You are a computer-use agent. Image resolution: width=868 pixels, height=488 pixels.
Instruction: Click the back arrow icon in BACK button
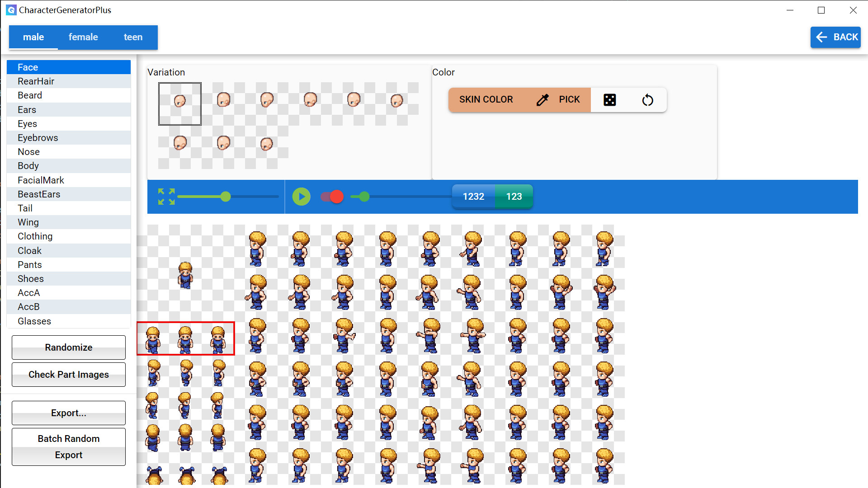[x=821, y=37]
